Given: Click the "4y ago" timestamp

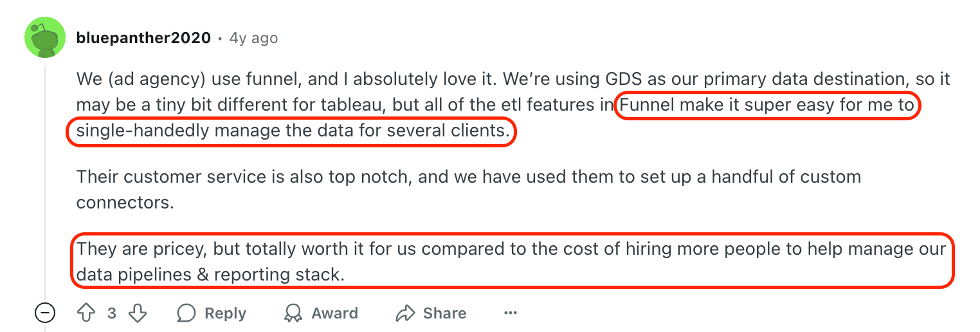Looking at the screenshot, I should [253, 38].
